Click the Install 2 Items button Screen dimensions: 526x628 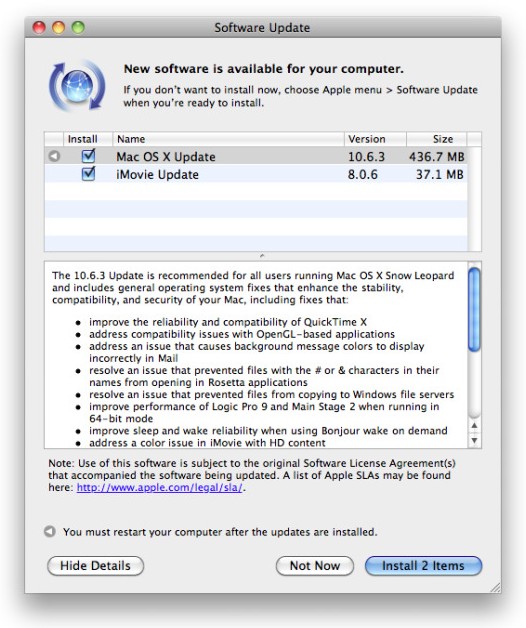pyautogui.click(x=423, y=566)
